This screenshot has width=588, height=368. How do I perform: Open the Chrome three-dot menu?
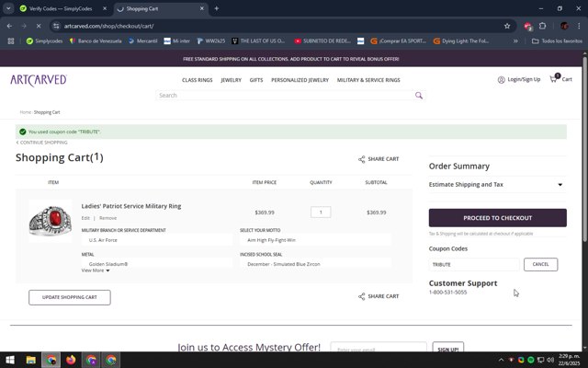pyautogui.click(x=579, y=26)
